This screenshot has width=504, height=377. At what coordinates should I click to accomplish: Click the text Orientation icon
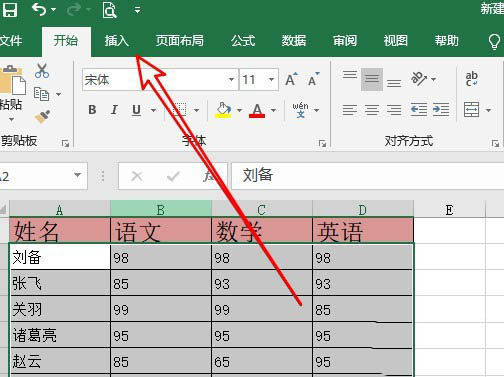point(419,79)
